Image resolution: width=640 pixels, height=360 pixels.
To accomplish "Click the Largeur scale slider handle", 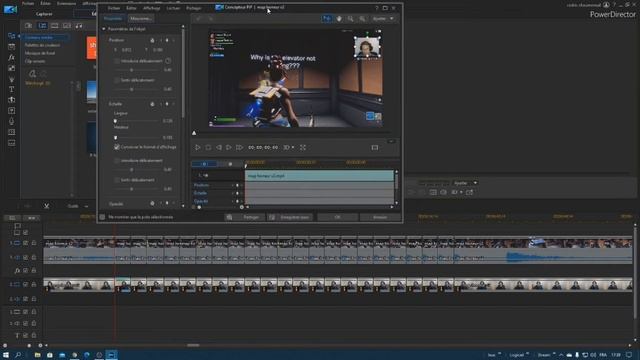I will coord(116,121).
